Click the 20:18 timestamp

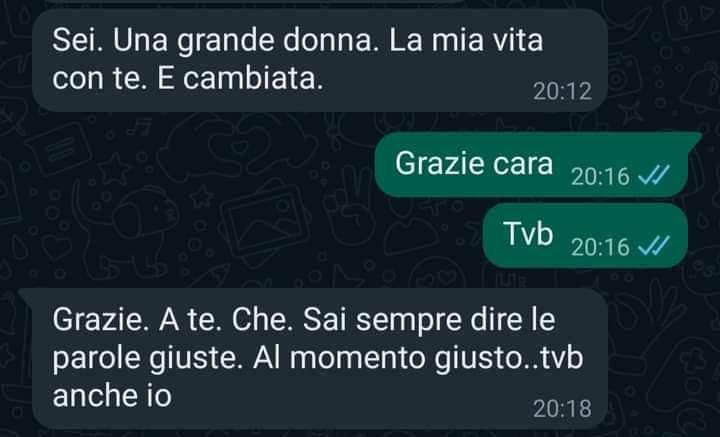point(562,409)
